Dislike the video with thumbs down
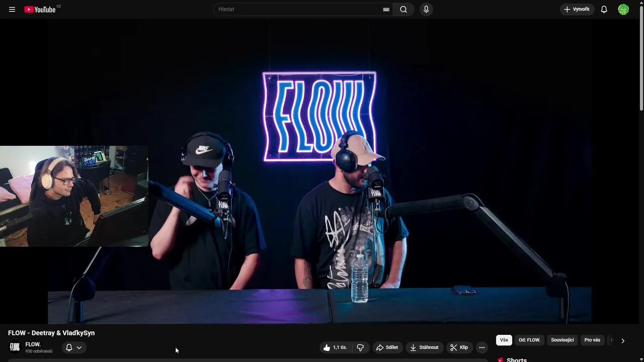 360,347
